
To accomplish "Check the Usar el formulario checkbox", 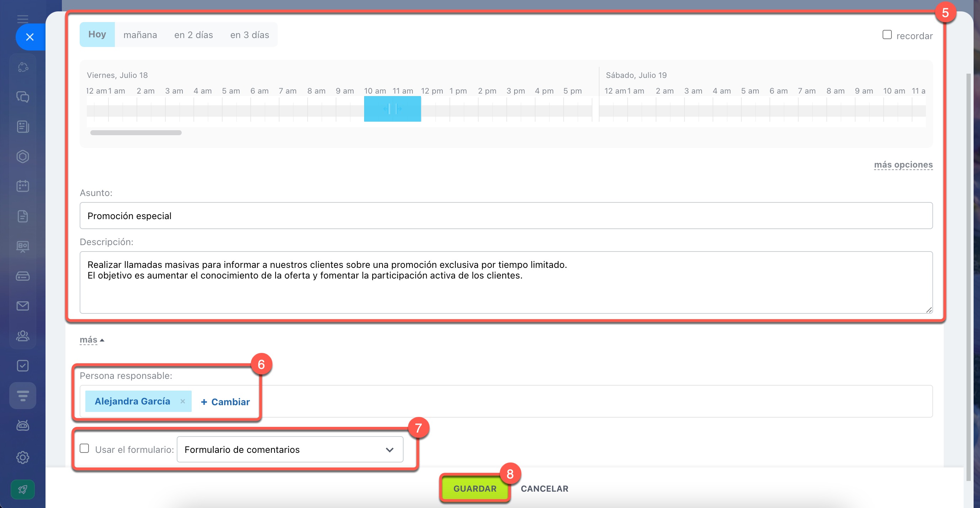I will point(85,448).
